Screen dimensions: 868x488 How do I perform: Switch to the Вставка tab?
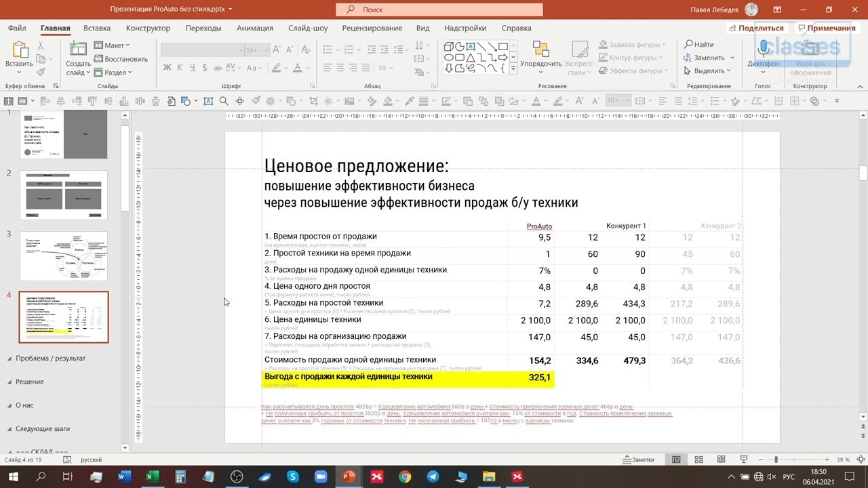coord(97,28)
